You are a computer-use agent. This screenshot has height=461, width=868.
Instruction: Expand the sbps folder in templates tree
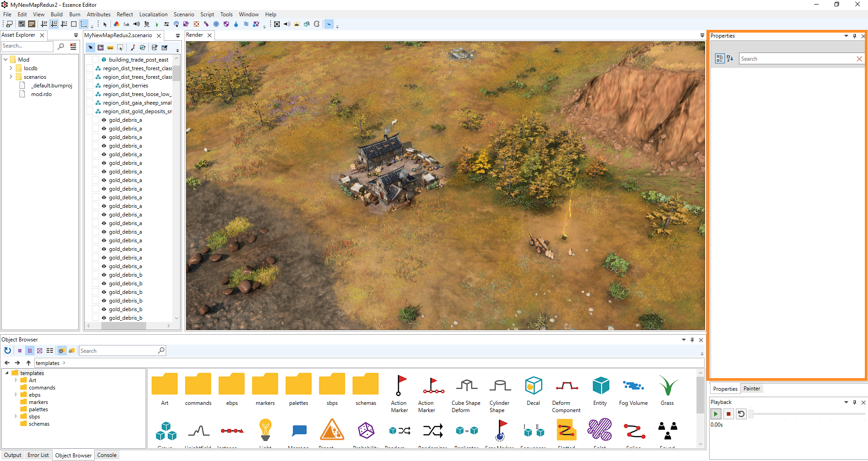pos(16,416)
